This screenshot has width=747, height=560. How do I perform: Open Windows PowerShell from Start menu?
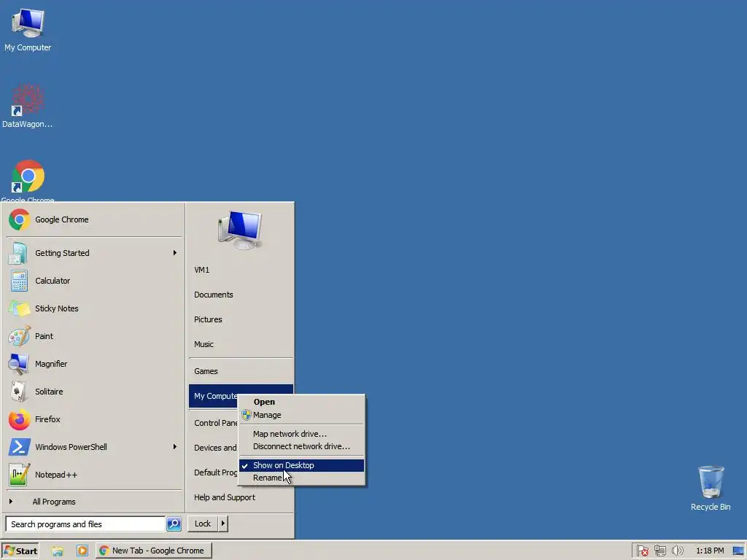point(94,447)
